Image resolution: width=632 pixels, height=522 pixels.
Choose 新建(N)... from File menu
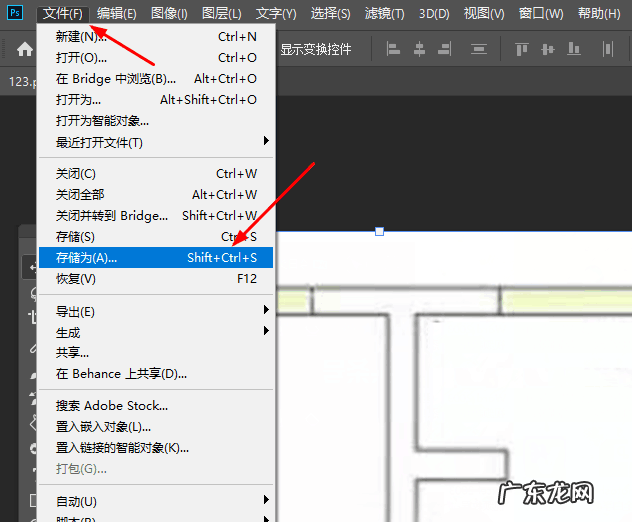click(156, 37)
